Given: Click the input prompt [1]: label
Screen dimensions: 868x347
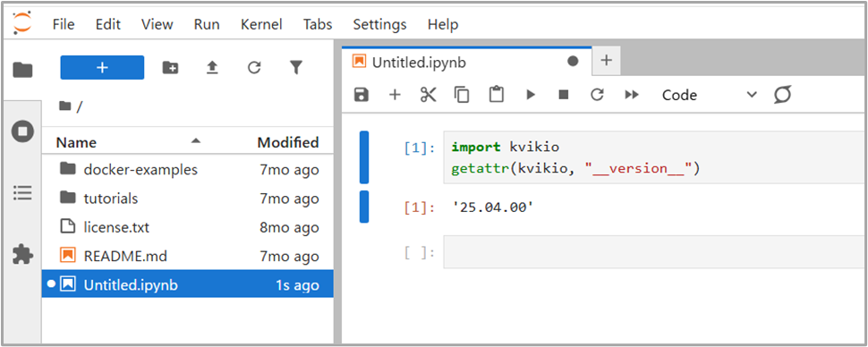Looking at the screenshot, I should (420, 148).
